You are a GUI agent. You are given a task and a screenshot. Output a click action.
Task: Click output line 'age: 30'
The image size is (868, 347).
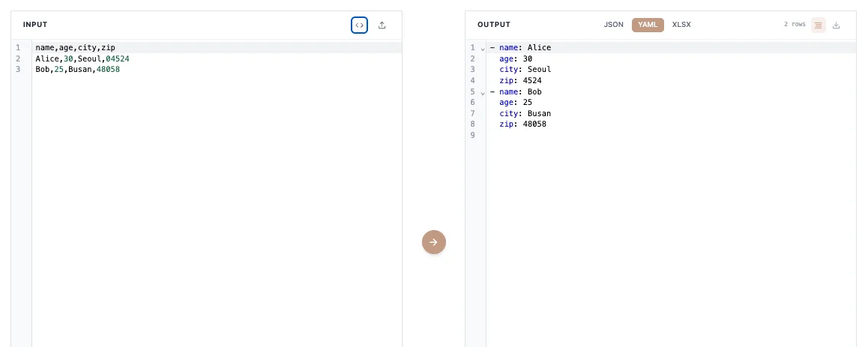coord(516,58)
